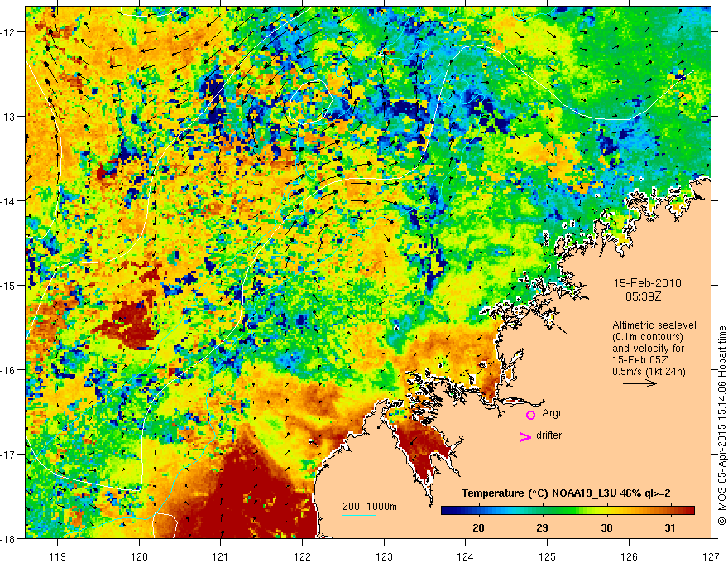Select the date text 15-Feb-2010
Screen dimensions: 728x563
click(x=647, y=283)
